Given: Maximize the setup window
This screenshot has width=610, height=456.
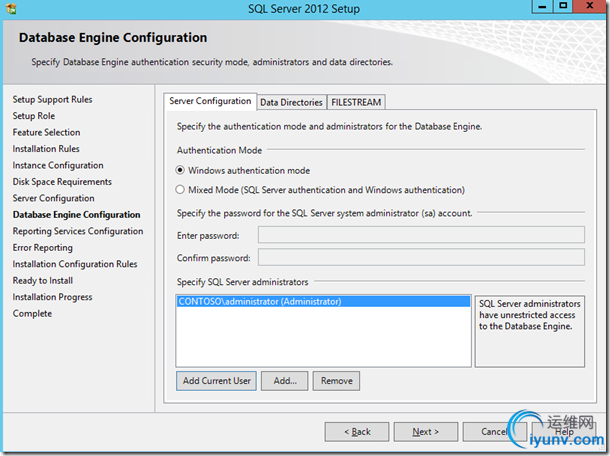Looking at the screenshot, I should pyautogui.click(x=563, y=6).
